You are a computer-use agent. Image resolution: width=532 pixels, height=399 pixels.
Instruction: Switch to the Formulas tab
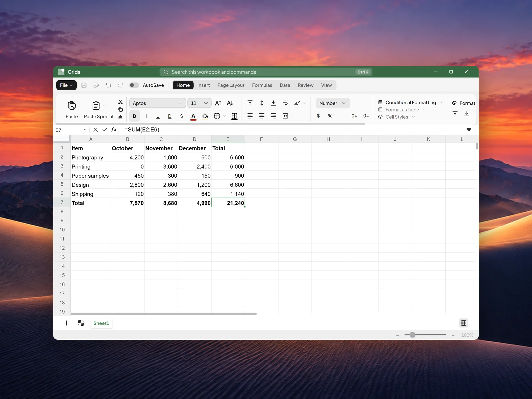click(262, 85)
